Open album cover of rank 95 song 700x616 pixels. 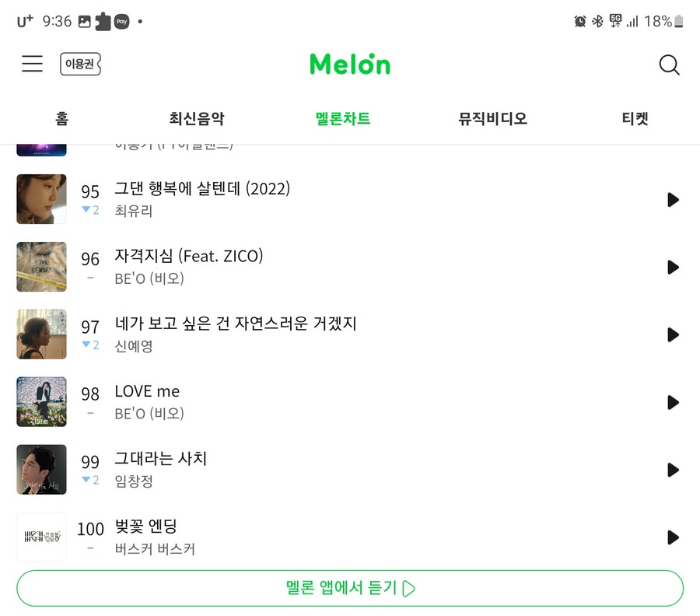(41, 199)
